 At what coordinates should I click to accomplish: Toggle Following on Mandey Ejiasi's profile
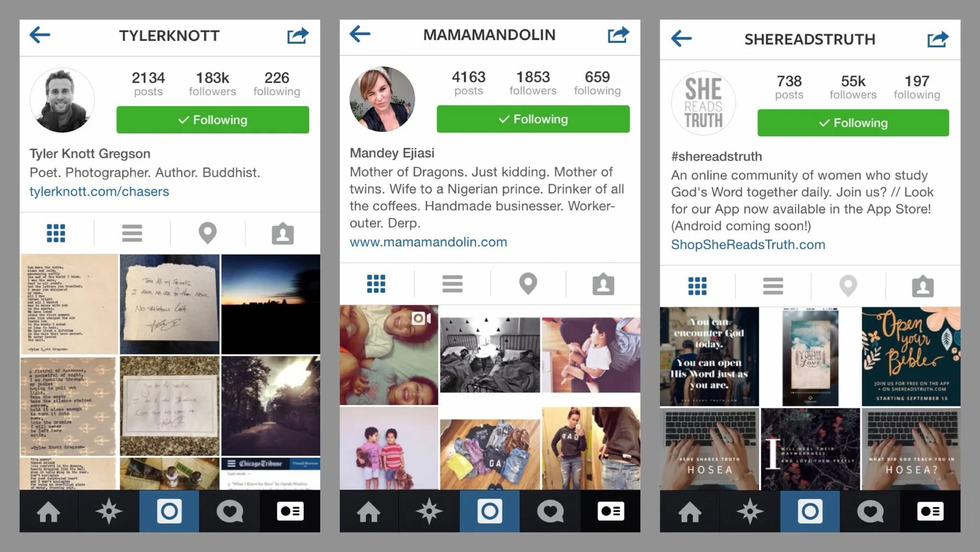[x=533, y=119]
